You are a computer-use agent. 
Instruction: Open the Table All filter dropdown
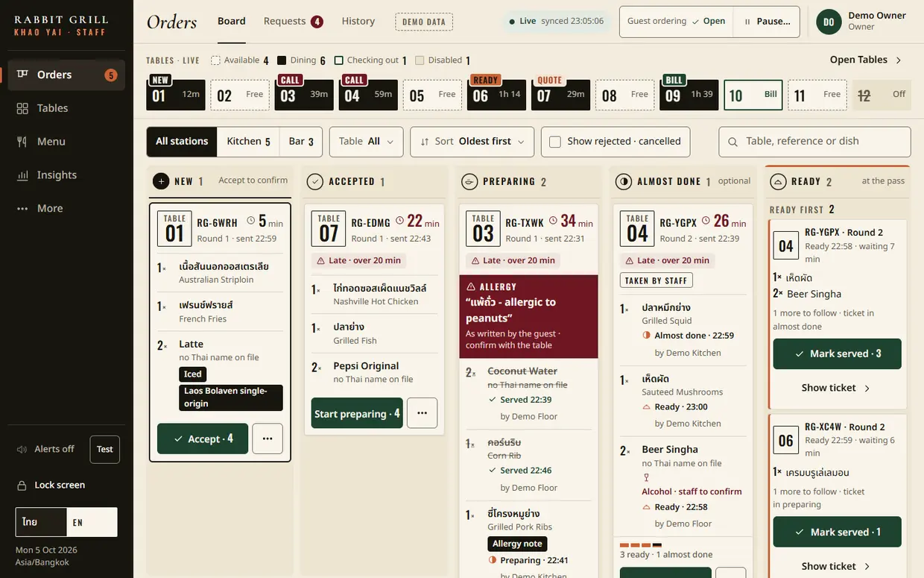point(367,142)
